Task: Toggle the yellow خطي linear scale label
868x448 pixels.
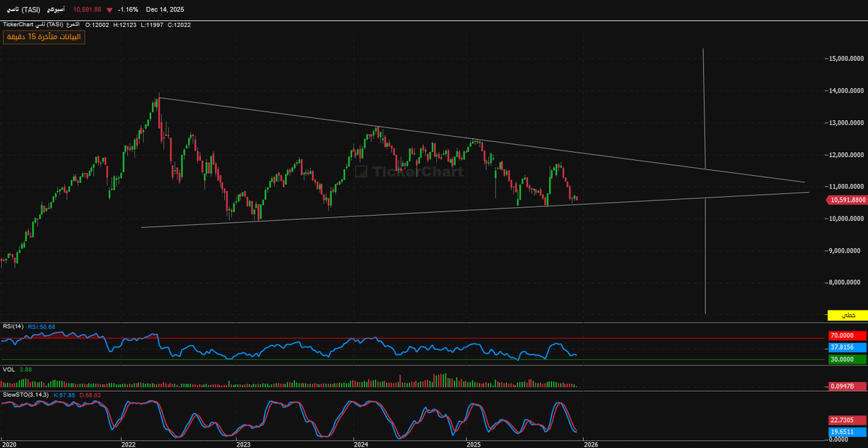Action: click(847, 316)
